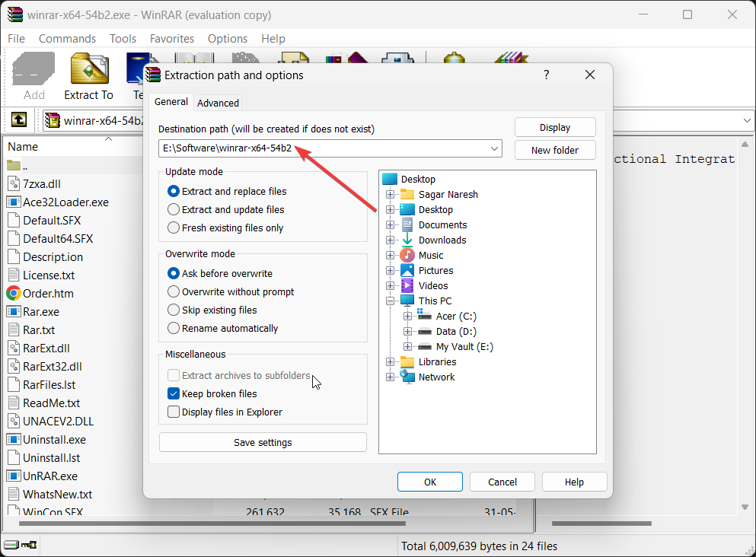Click the 7zxa.dll file icon
Image resolution: width=756 pixels, height=557 pixels.
tap(14, 183)
